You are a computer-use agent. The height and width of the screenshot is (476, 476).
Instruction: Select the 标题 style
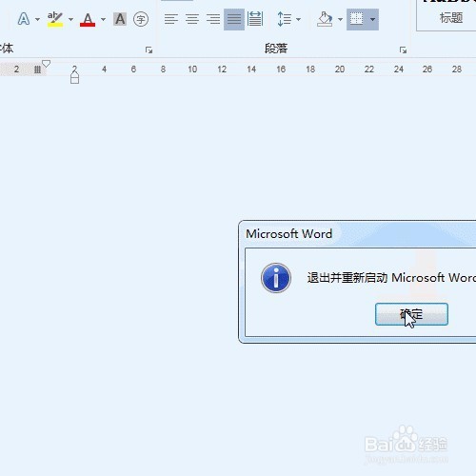[x=451, y=18]
